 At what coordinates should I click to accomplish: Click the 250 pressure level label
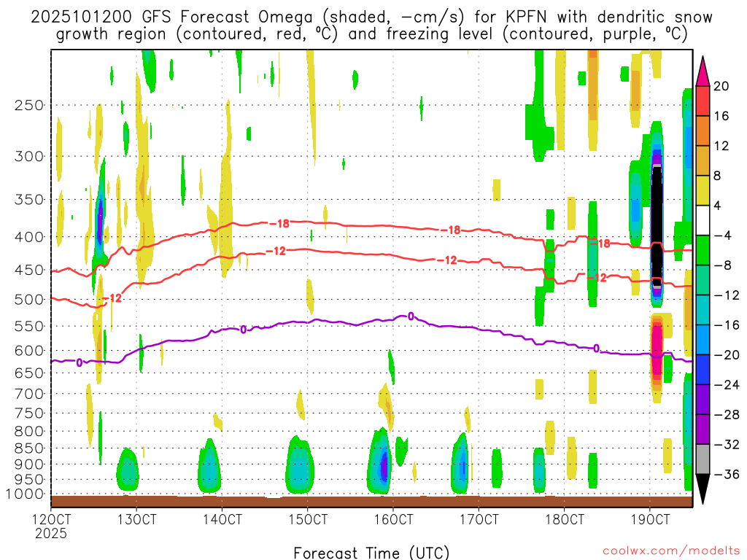pos(29,106)
